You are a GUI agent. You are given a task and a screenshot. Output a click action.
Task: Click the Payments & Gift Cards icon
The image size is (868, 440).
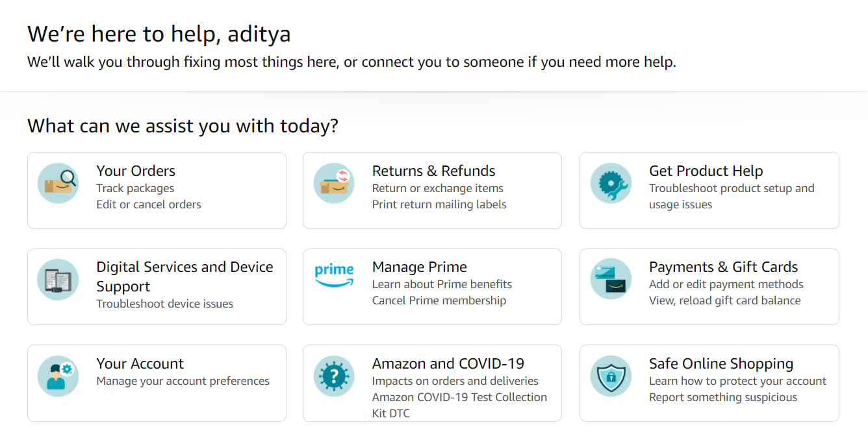(x=611, y=279)
